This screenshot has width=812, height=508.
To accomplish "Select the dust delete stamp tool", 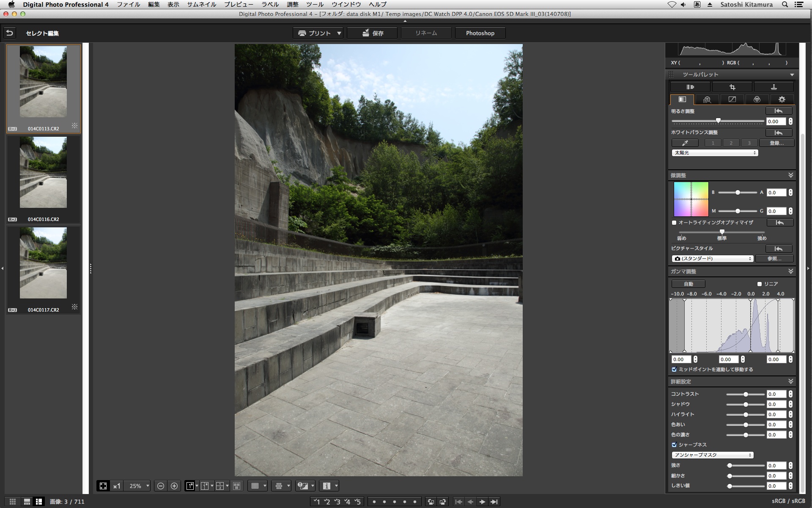I will [x=774, y=87].
